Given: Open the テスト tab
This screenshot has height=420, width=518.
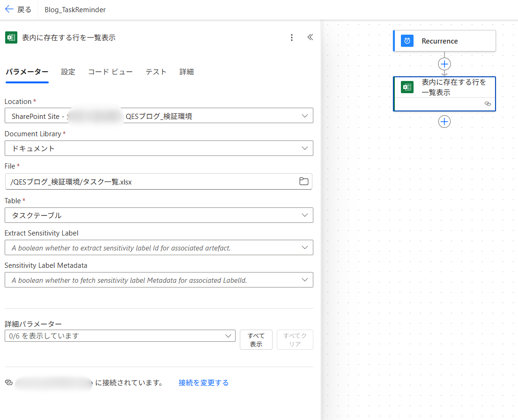Looking at the screenshot, I should (156, 72).
